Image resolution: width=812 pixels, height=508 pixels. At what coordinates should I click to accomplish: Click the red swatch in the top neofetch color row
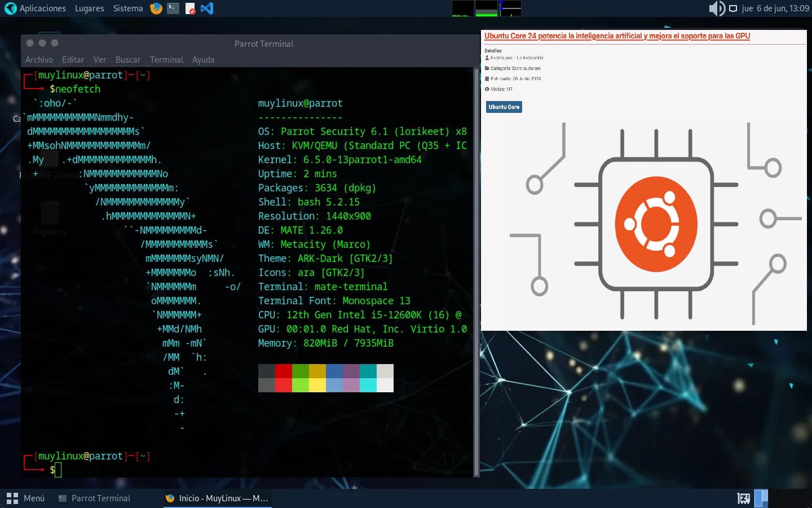pos(284,371)
